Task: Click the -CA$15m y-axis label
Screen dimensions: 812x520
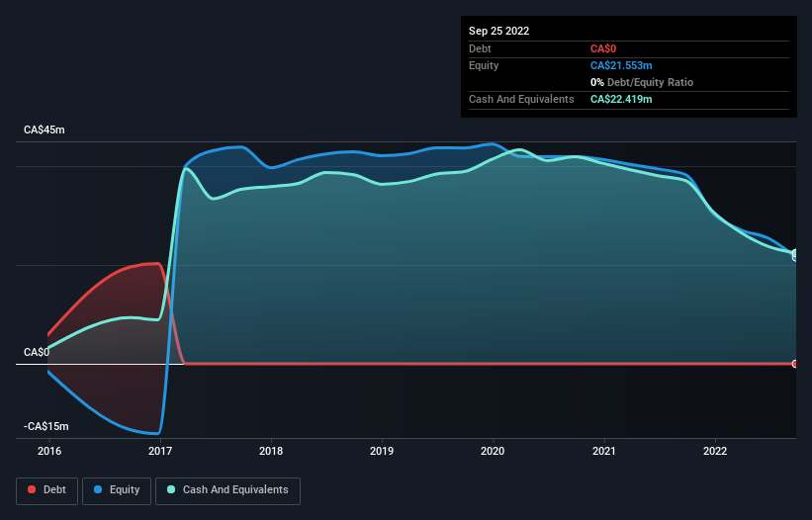Action: point(46,426)
